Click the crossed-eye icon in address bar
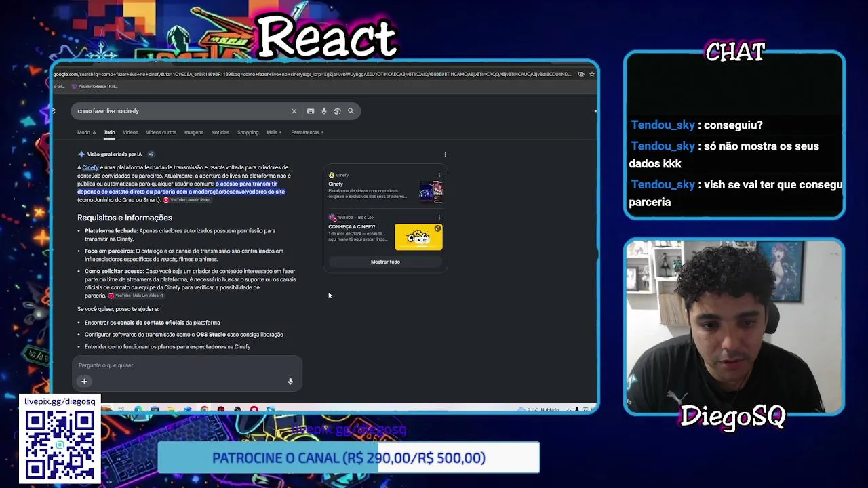 (x=581, y=74)
